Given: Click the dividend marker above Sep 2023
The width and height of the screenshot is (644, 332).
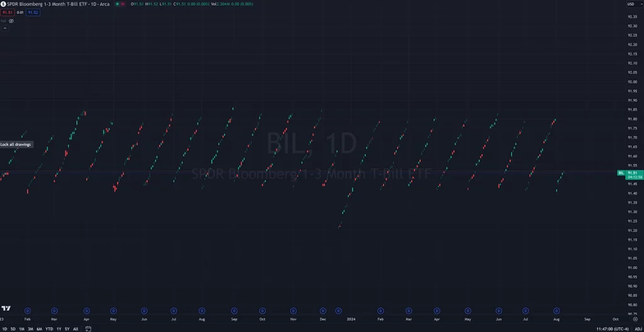Looking at the screenshot, I should click(234, 311).
